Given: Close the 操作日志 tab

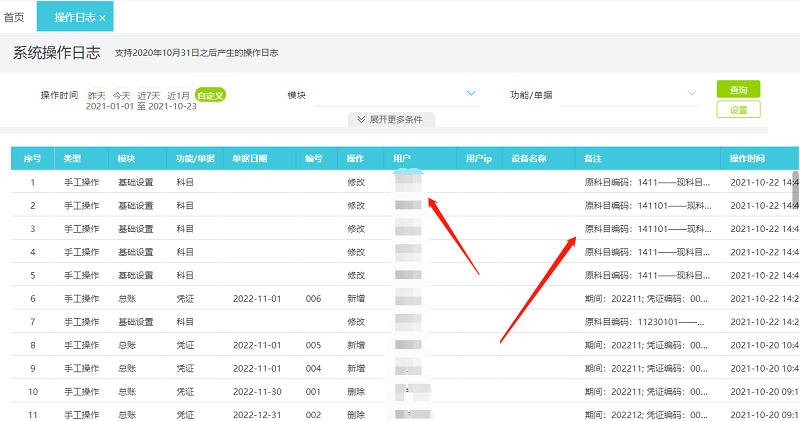Looking at the screenshot, I should [x=103, y=18].
